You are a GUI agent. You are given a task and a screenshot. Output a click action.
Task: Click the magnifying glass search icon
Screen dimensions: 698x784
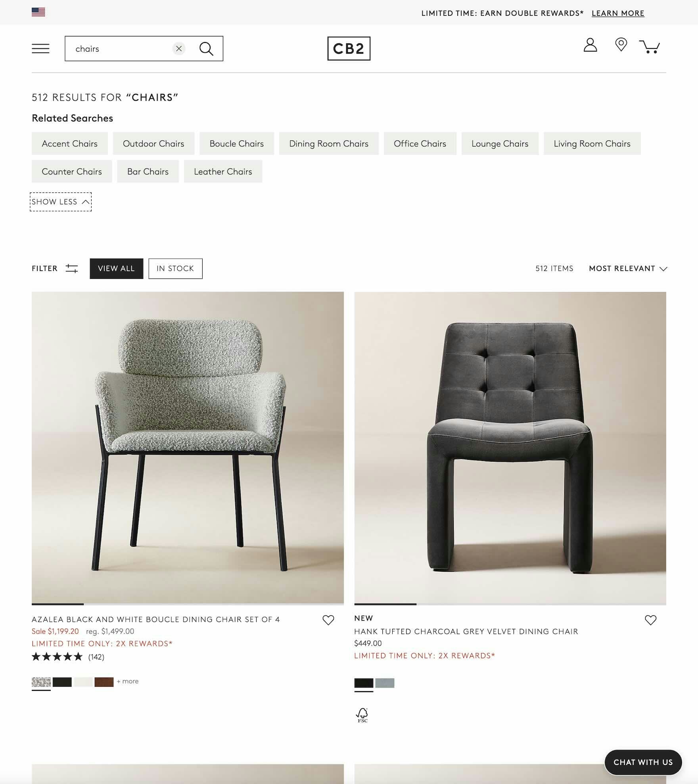tap(206, 48)
